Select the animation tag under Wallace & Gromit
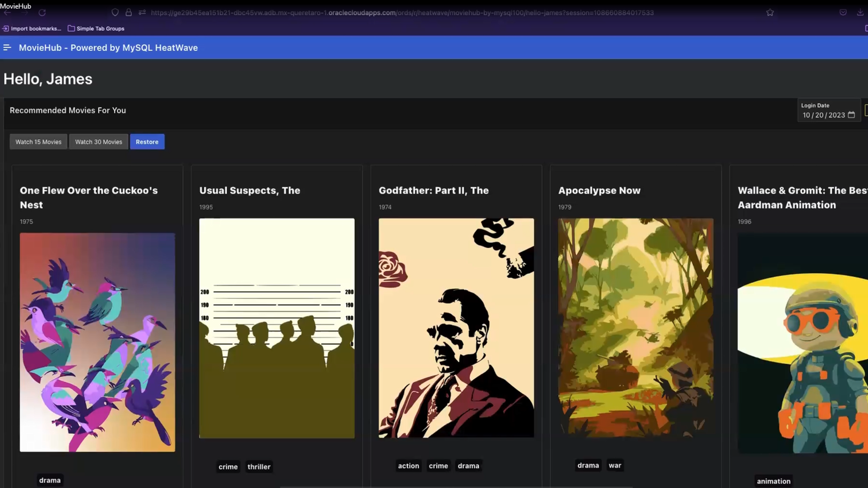The image size is (868, 488). [773, 481]
